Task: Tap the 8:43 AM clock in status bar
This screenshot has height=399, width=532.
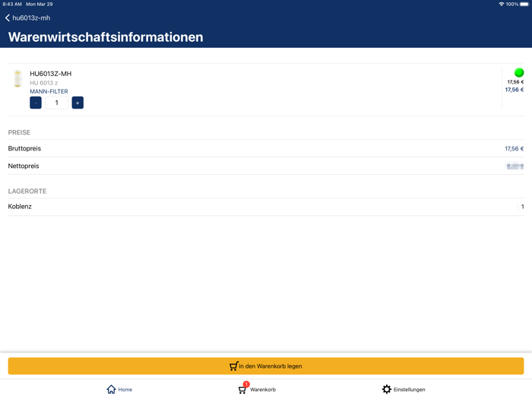Action: pos(12,4)
